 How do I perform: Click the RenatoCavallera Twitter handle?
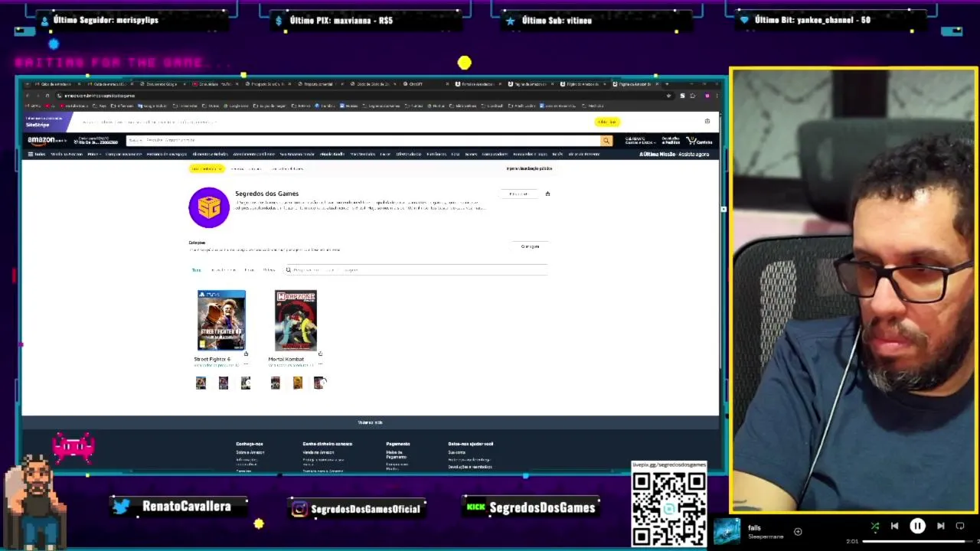point(186,507)
